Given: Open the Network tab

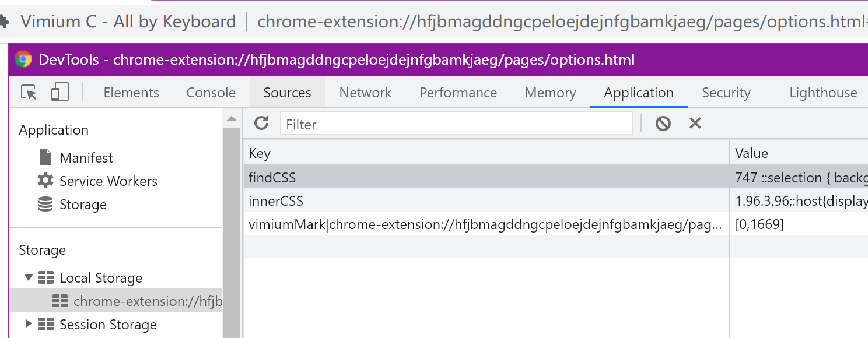Looking at the screenshot, I should click(365, 92).
